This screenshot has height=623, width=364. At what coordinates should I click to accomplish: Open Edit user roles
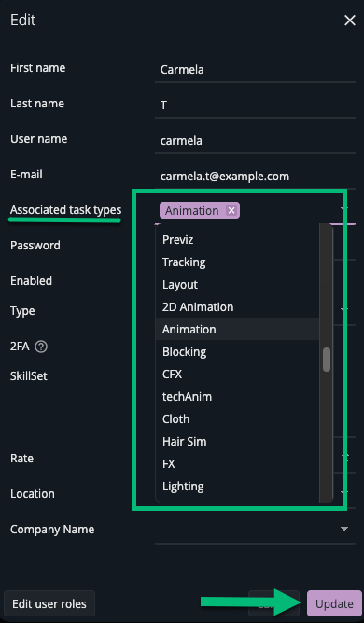49,603
